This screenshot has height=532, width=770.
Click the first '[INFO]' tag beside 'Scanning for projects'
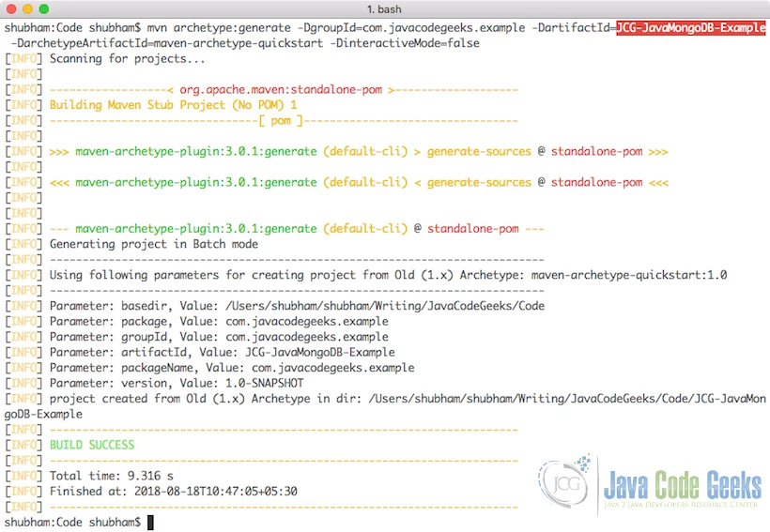tap(23, 59)
